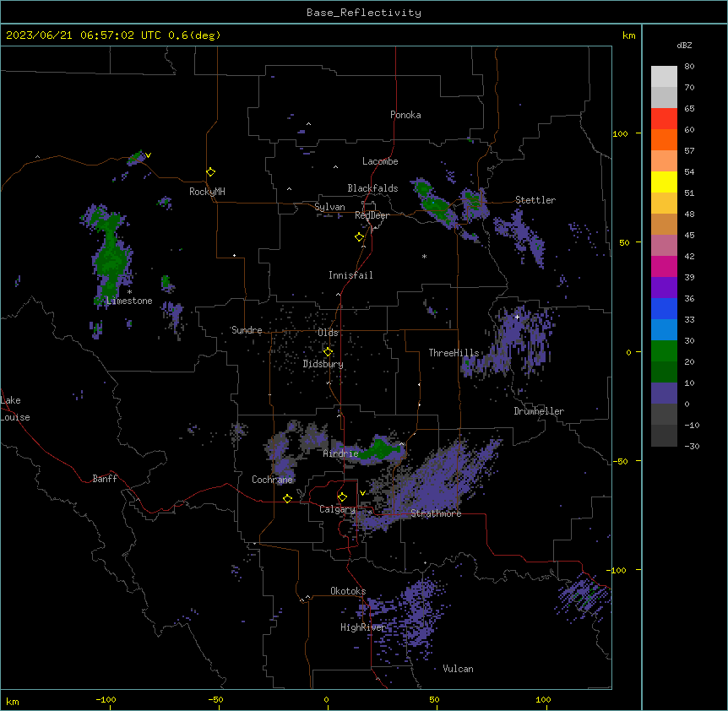
Task: Click the yellow diamond marker above RockyMH
Action: [210, 172]
